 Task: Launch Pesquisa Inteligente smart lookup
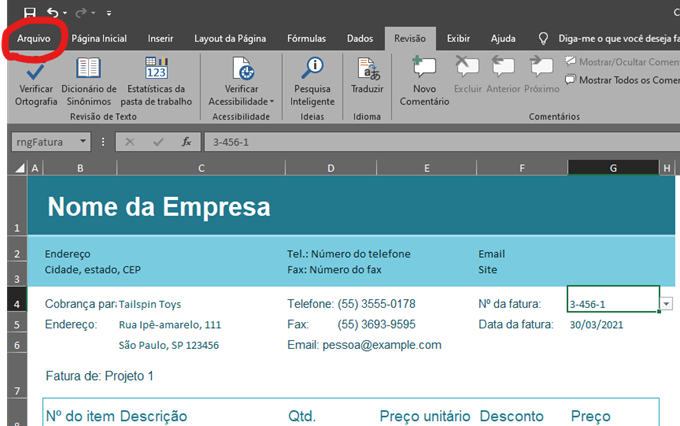[x=314, y=69]
